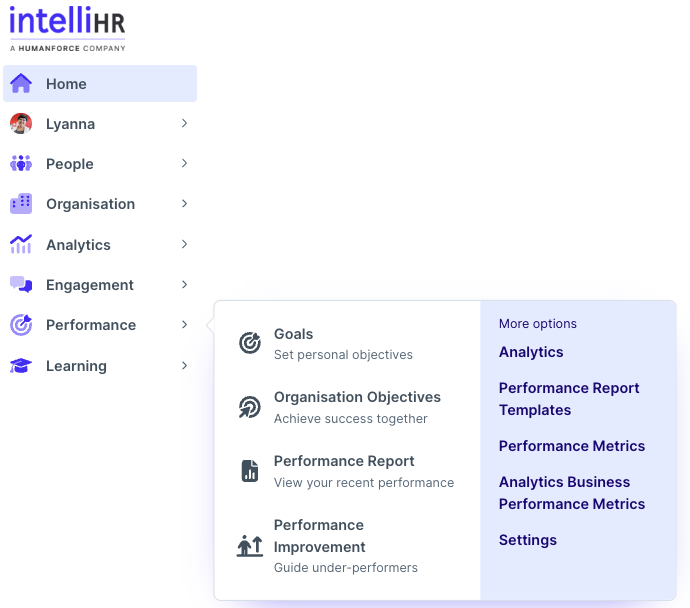Open the Performance Report Templates link
This screenshot has height=608, width=690.
[x=568, y=399]
